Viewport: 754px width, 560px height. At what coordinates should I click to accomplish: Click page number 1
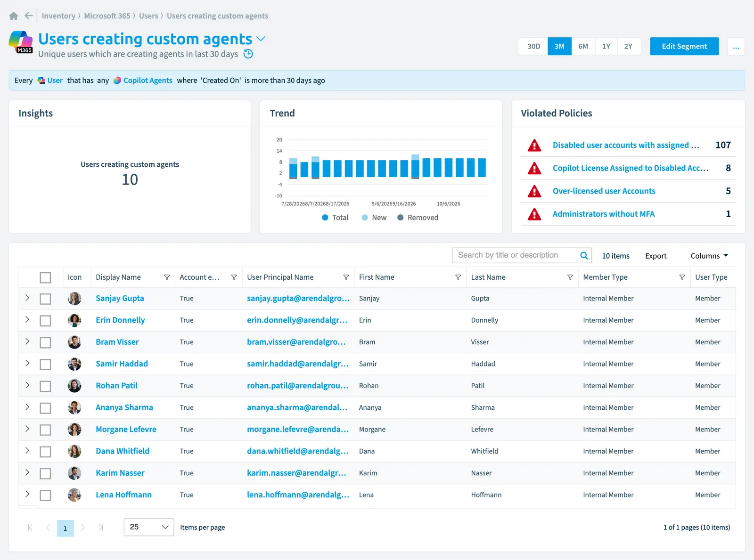coord(66,528)
